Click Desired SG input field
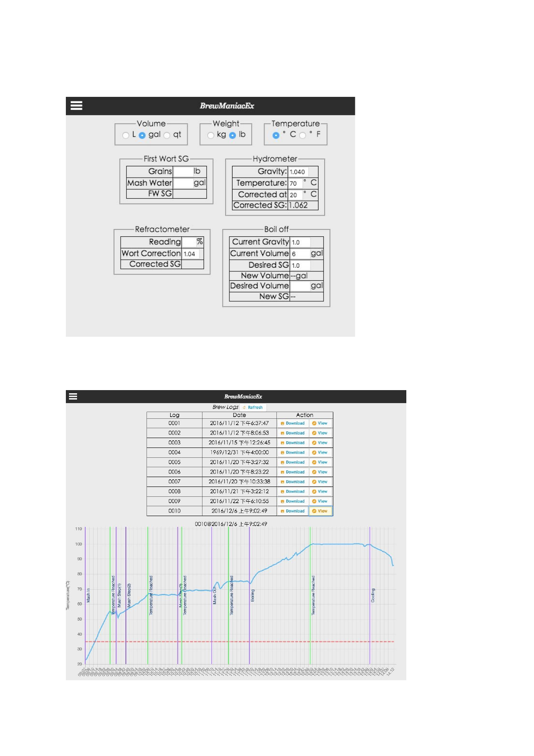The image size is (534, 756). coord(300,265)
